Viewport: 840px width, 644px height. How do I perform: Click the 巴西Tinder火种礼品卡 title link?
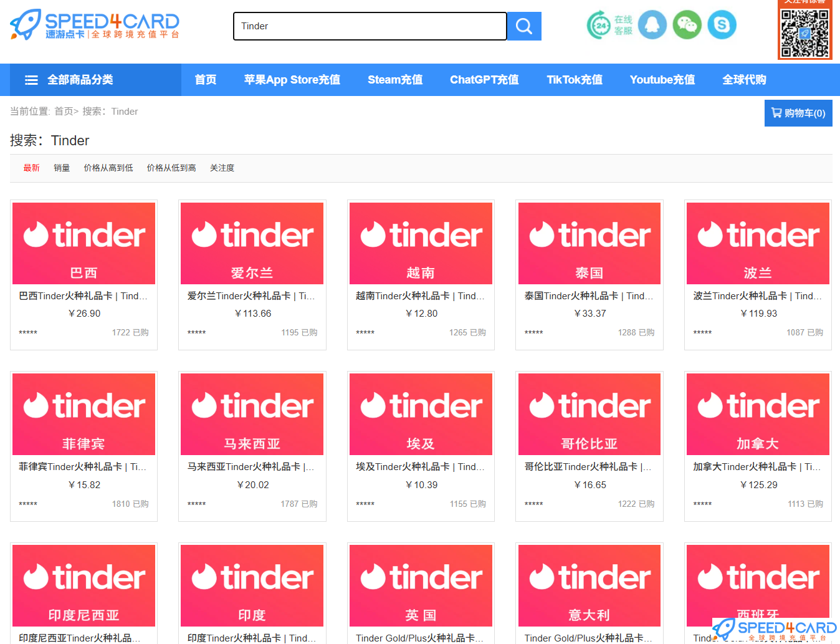click(x=84, y=296)
